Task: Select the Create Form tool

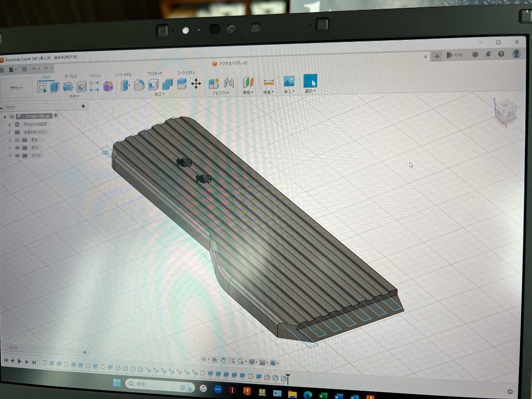Action: click(x=108, y=86)
